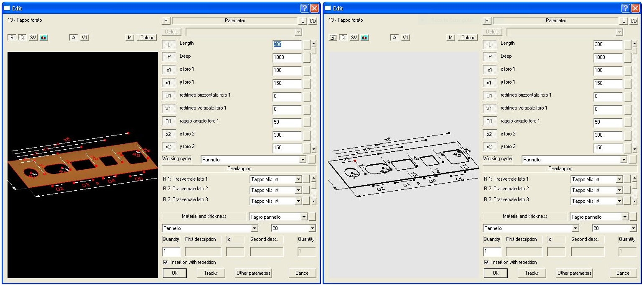The image size is (644, 286).
Task: Click C button in right window header
Action: (624, 20)
